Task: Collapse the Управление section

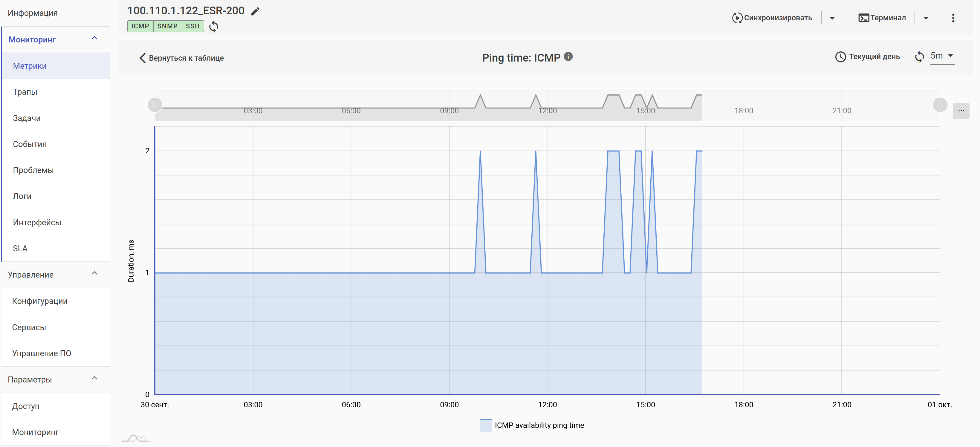Action: 94,273
